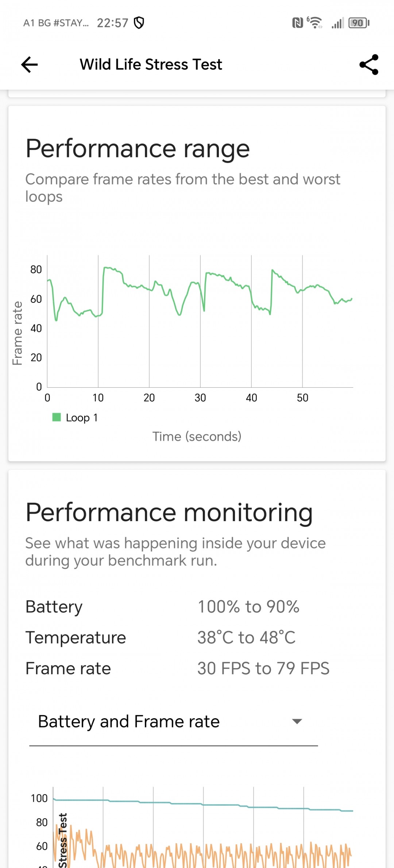
Task: Tap the Wi-Fi status icon
Action: coord(315,23)
